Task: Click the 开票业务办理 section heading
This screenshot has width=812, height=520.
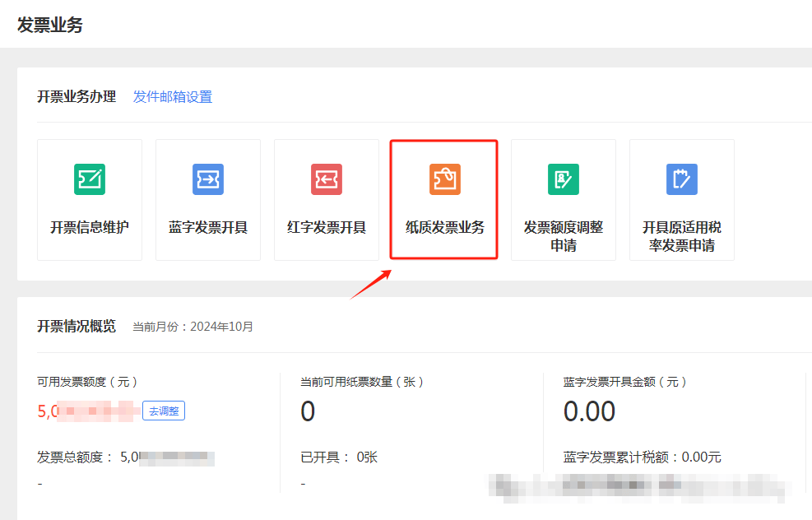Action: [77, 97]
